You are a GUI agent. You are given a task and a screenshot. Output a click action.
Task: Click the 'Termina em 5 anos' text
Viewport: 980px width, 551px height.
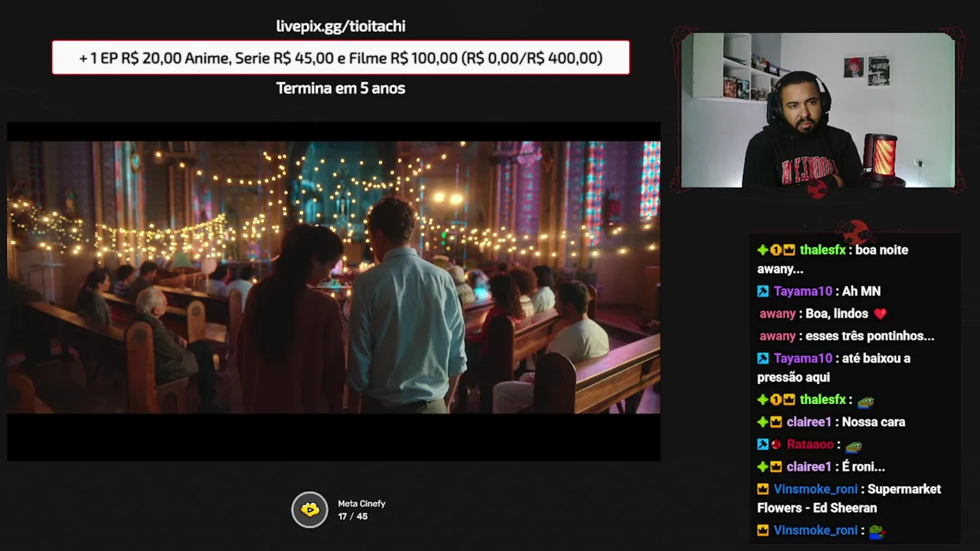[341, 88]
